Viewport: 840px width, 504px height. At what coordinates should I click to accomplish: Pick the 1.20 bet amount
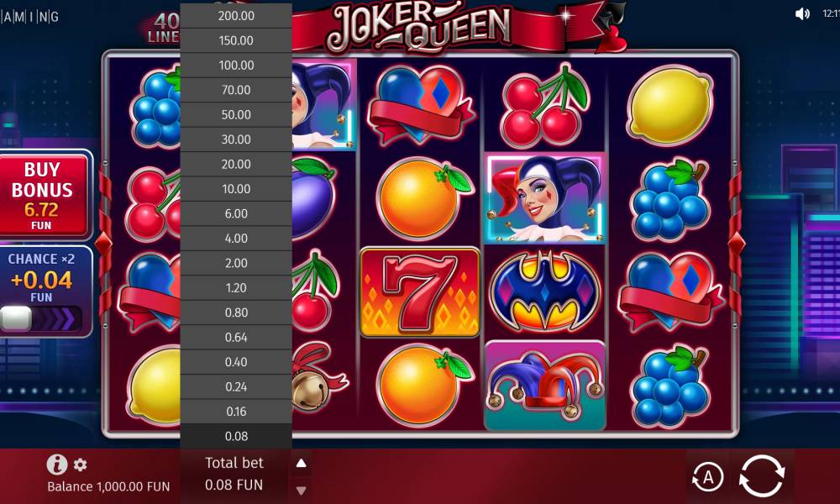(x=236, y=288)
